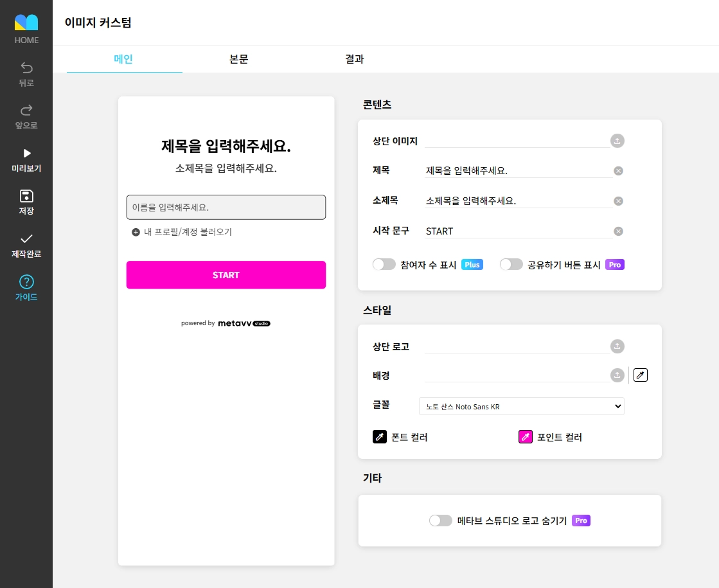This screenshot has height=588, width=719.
Task: Open 미리보기 preview play icon
Action: click(26, 153)
